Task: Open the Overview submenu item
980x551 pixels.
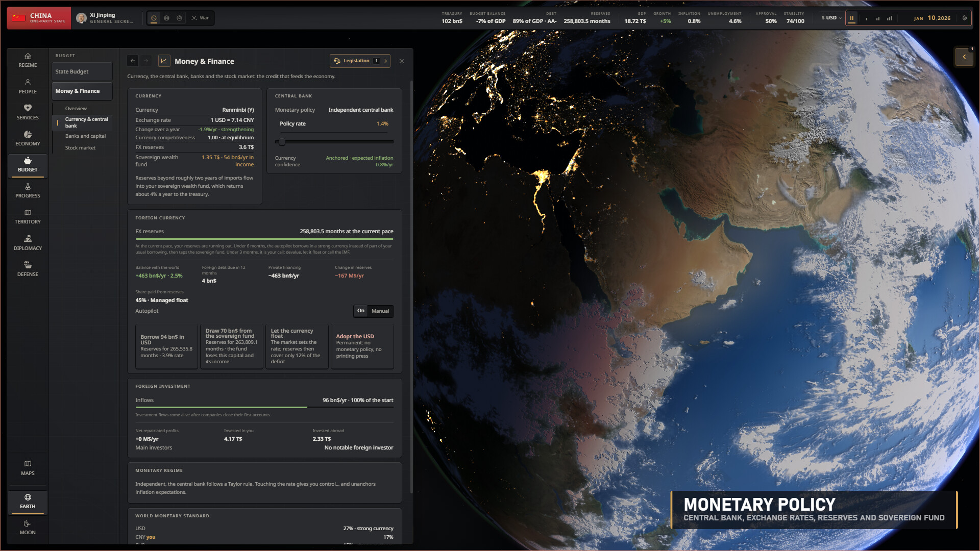Action: (76, 108)
